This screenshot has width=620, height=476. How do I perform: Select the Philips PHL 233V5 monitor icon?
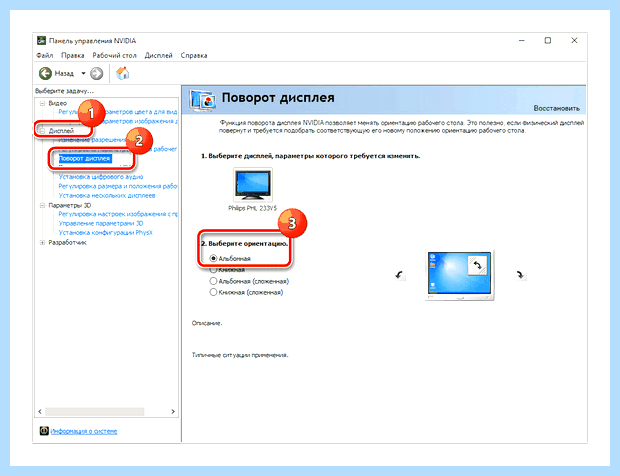click(x=253, y=185)
